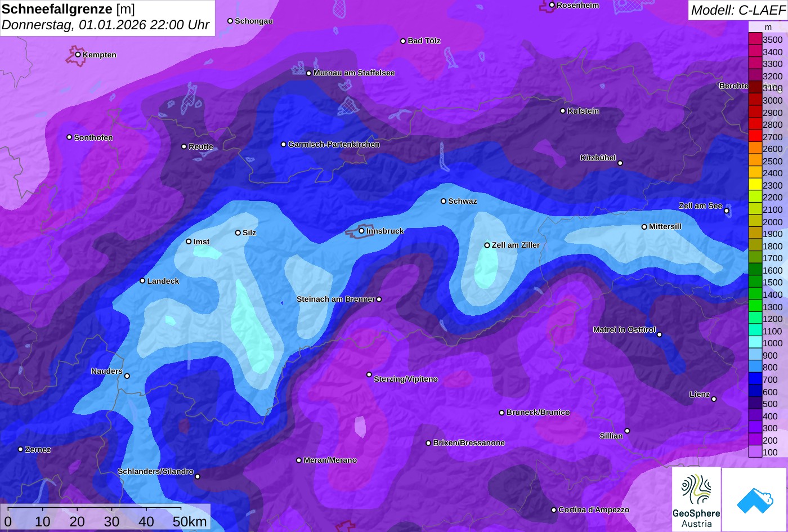
Task: Select the Garmisch-Partenkirchen marker
Action: [284, 144]
